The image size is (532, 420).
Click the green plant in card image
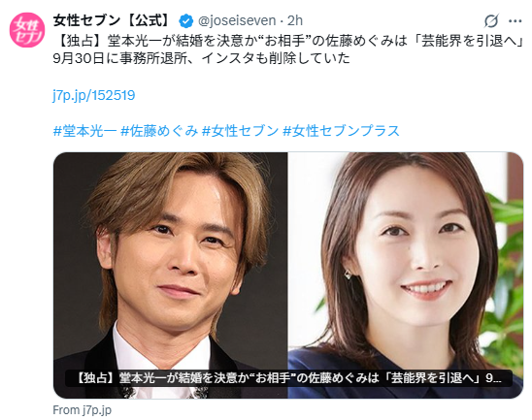506,272
